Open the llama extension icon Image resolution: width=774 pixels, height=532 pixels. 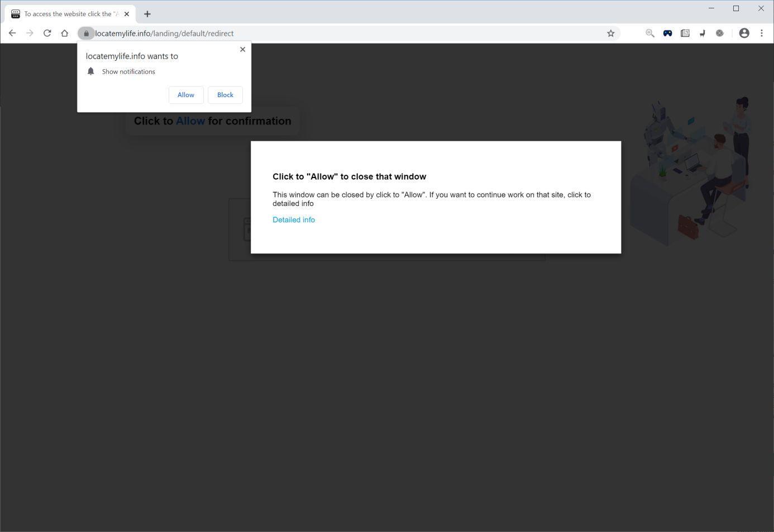coord(703,33)
